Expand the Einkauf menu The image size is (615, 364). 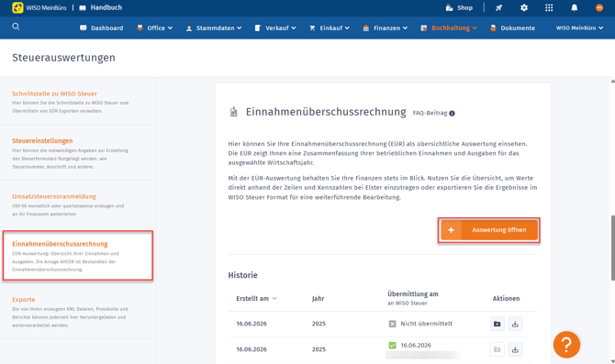click(330, 28)
